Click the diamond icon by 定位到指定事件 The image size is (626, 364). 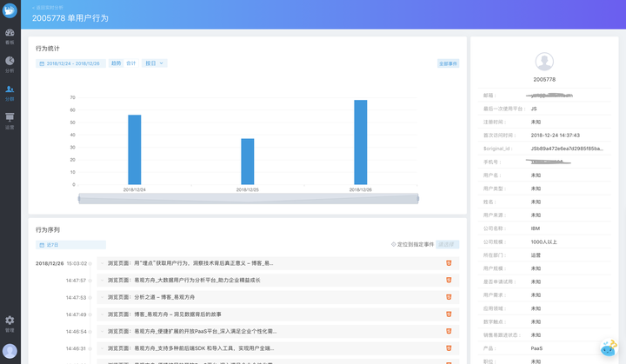tap(393, 244)
